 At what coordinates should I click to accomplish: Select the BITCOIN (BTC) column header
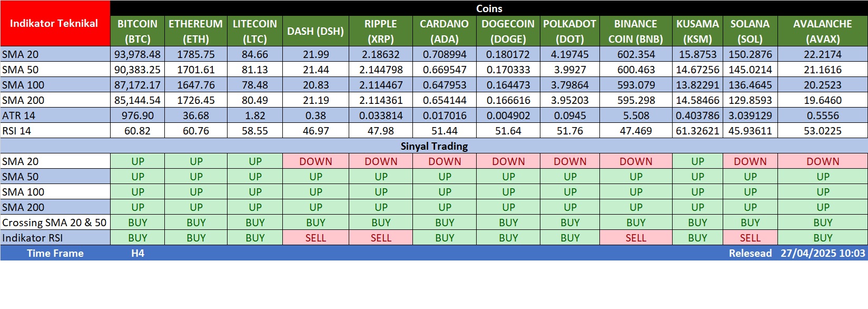click(137, 31)
